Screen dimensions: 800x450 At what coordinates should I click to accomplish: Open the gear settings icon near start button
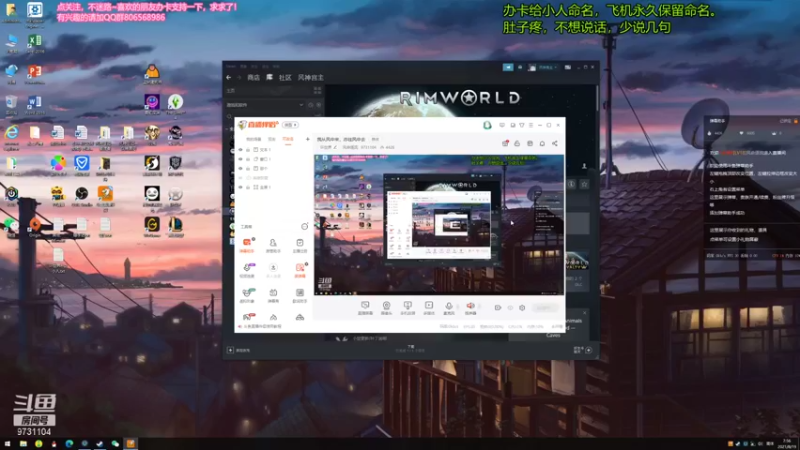522,308
